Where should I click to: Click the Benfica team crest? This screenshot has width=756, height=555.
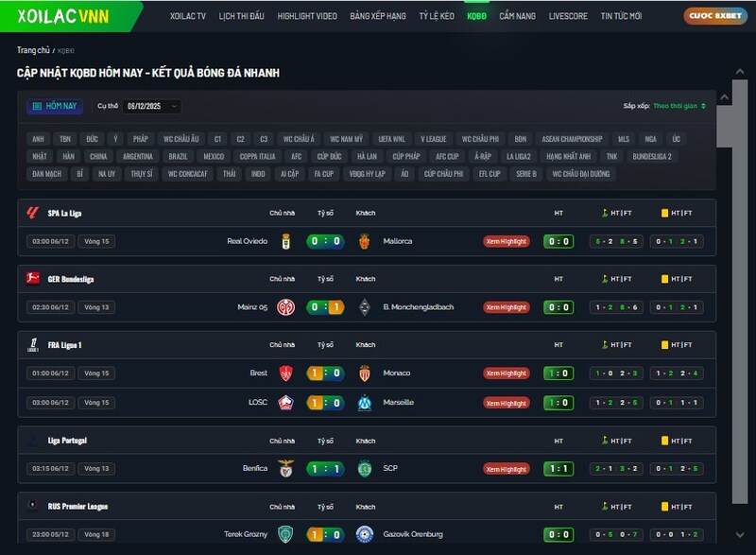tap(285, 468)
